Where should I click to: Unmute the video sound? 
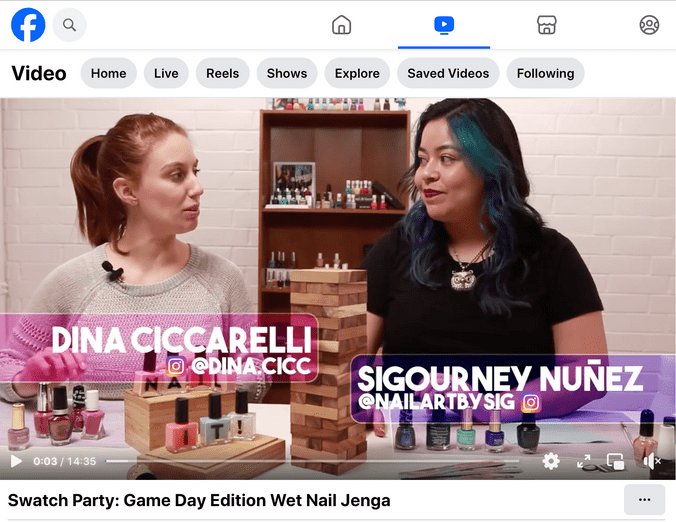[x=652, y=461]
